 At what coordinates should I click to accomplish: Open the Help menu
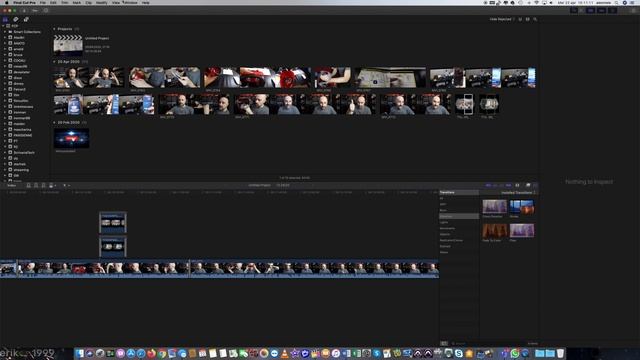146,2
